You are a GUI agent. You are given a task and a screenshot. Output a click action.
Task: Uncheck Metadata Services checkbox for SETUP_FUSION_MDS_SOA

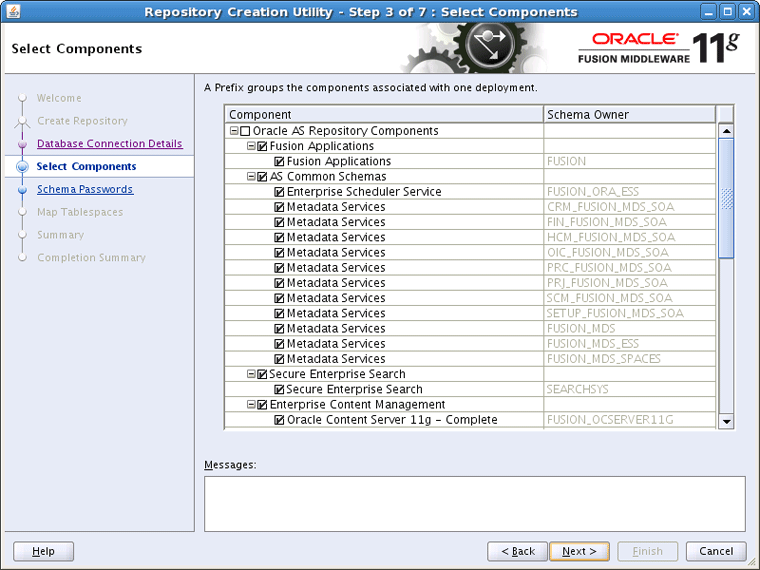pos(279,313)
